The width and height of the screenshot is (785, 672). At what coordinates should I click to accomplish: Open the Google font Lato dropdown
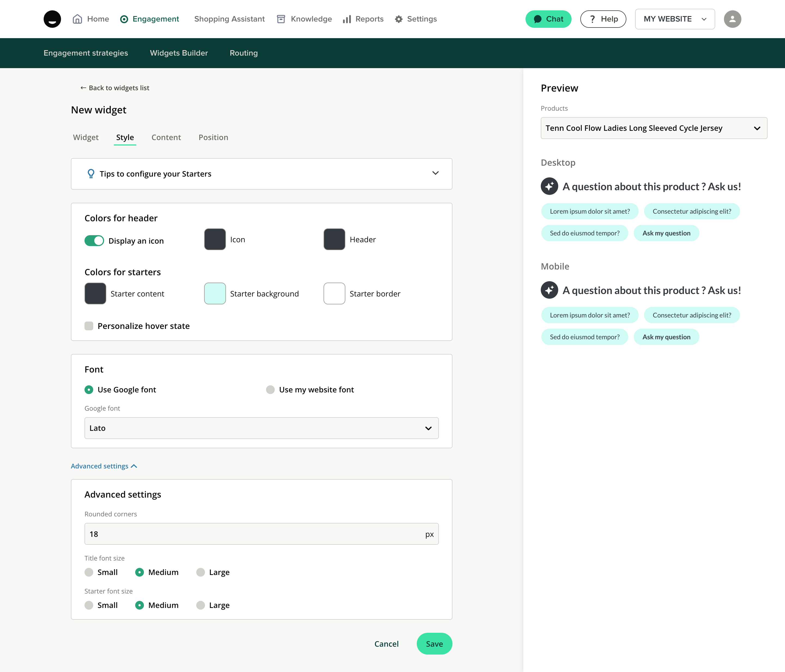tap(261, 428)
